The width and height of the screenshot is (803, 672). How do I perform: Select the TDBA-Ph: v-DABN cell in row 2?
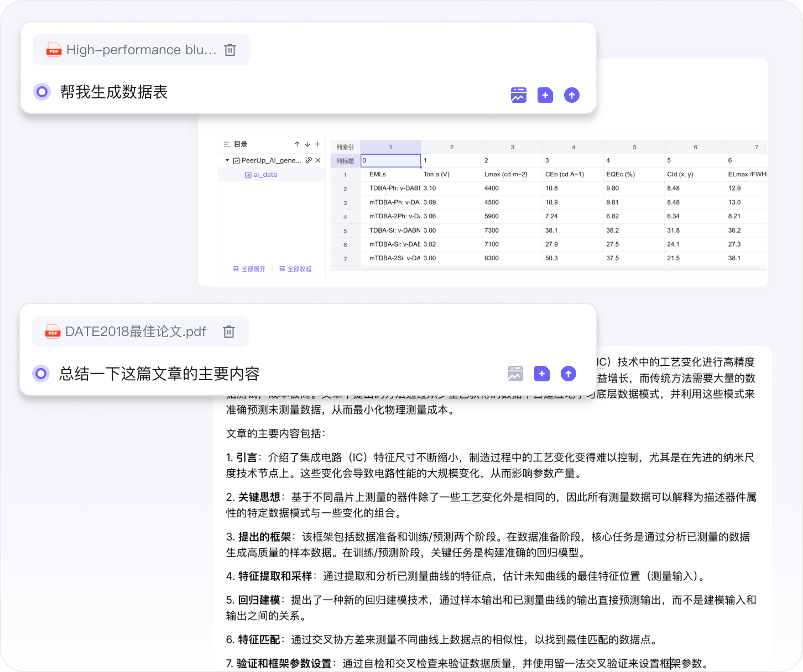coord(390,188)
